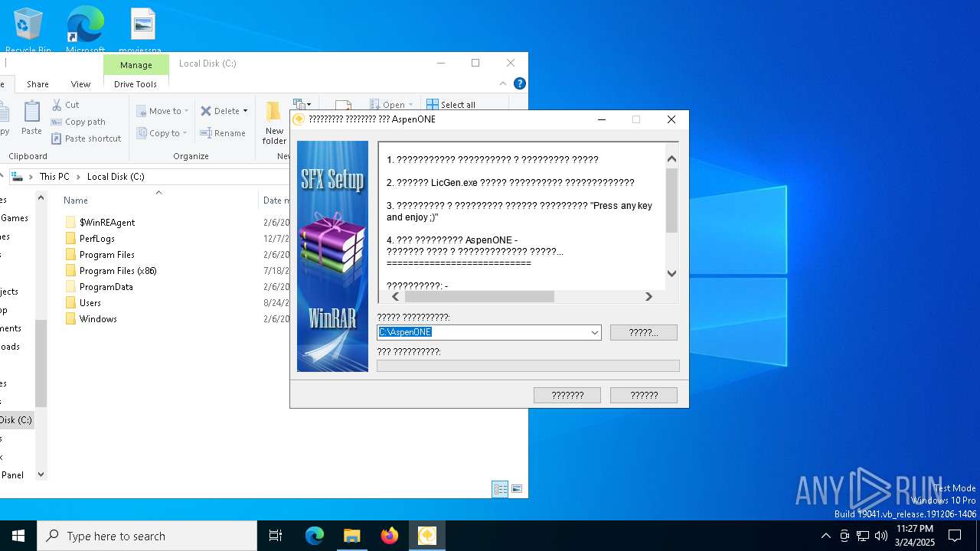Open the Recycle Bin desktop icon

click(x=28, y=31)
